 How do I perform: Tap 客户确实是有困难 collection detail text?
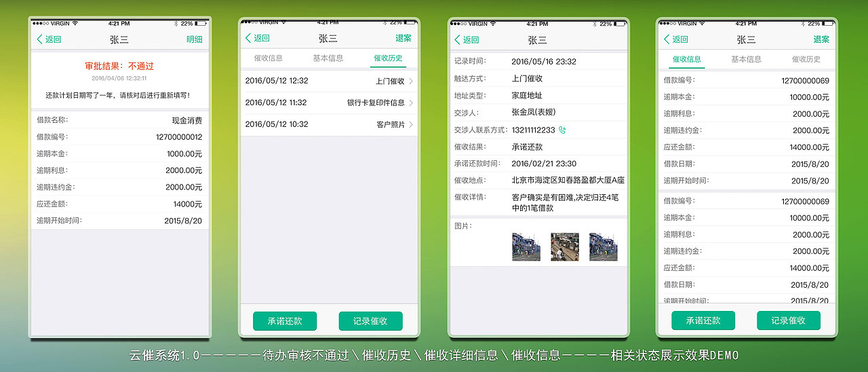click(565, 202)
